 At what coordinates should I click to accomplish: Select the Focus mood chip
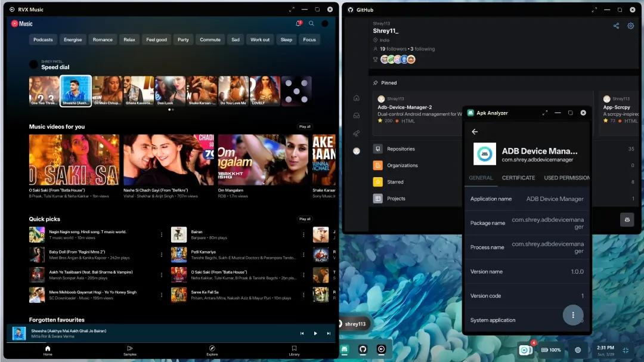click(x=309, y=39)
